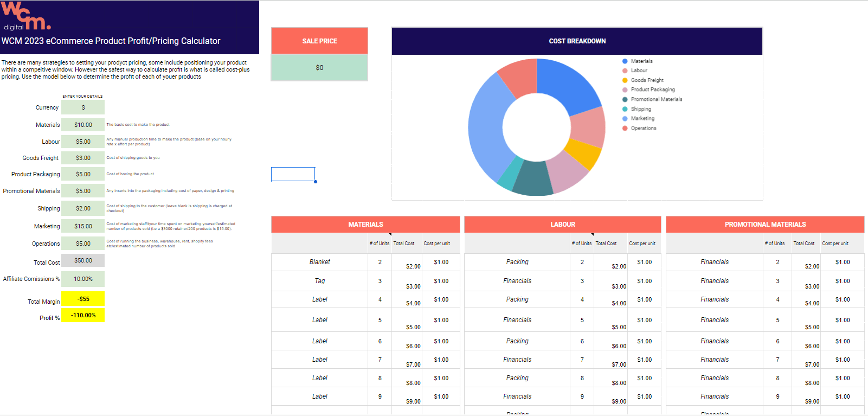Image resolution: width=868 pixels, height=416 pixels.
Task: Click the yellow Total Margin cell
Action: [83, 299]
